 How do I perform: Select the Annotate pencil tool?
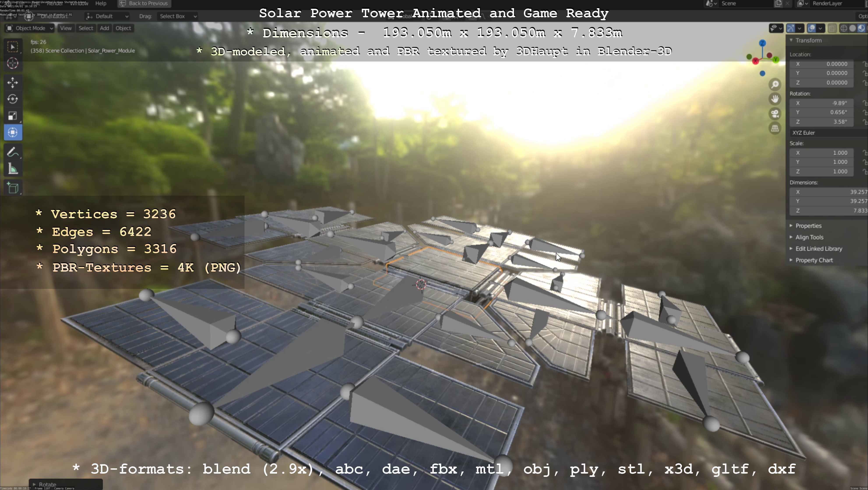[13, 152]
